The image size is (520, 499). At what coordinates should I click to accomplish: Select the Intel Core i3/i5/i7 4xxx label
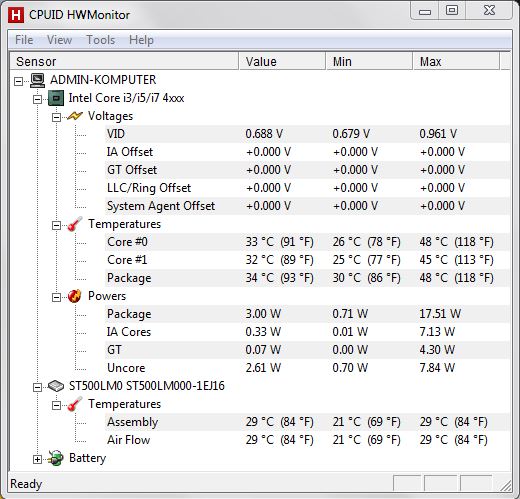126,98
